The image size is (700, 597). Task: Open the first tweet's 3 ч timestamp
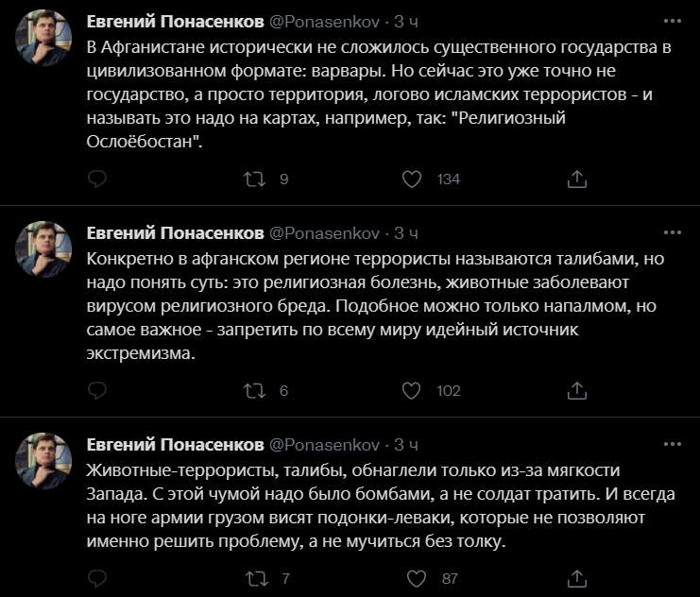[406, 22]
